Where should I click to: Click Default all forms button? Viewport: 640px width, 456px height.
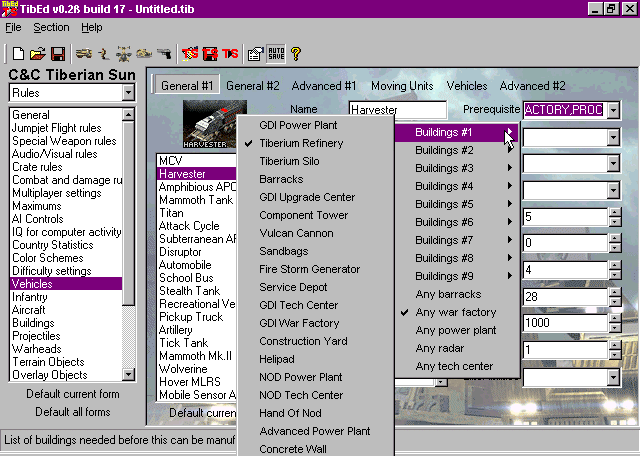pyautogui.click(x=73, y=412)
